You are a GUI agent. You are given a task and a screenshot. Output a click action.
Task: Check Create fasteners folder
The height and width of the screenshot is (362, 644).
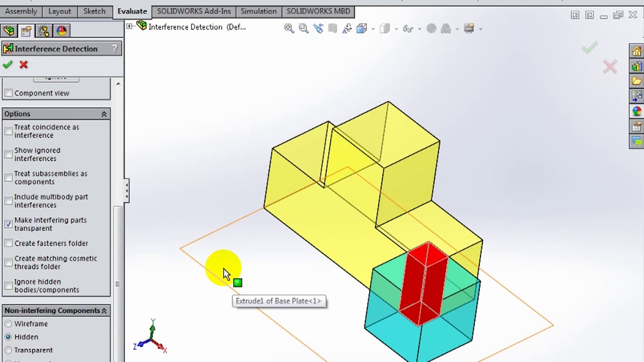click(x=9, y=243)
